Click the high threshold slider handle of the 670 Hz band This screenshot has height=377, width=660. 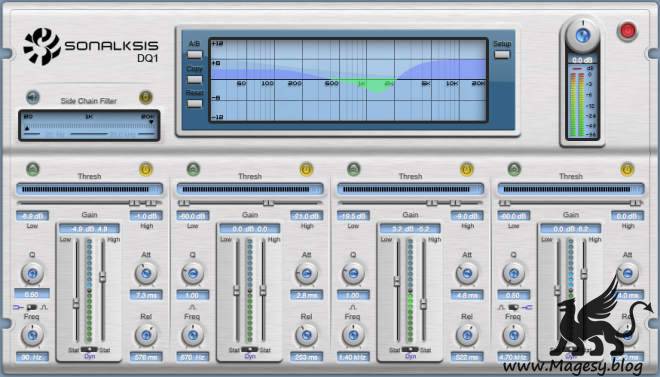coord(269,203)
